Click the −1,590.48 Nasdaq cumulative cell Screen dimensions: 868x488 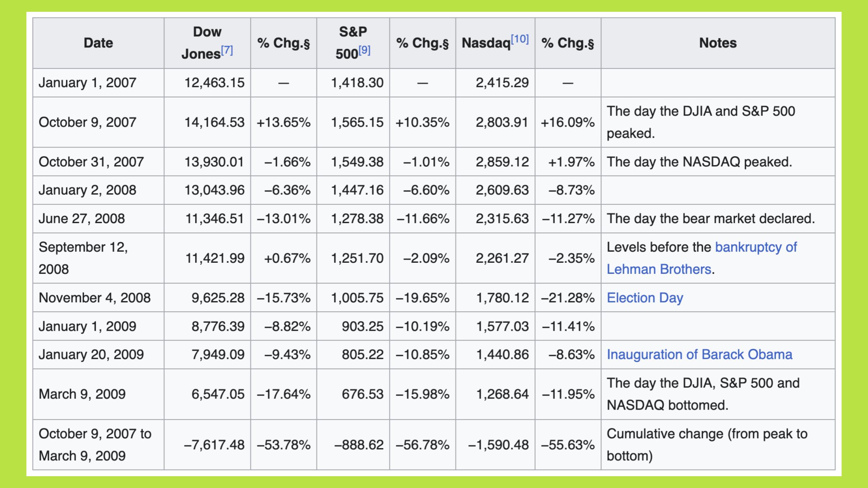tap(498, 445)
